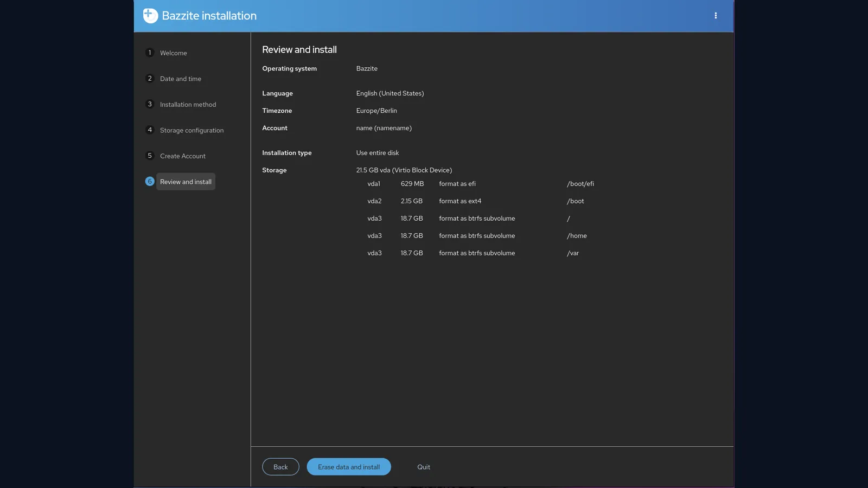Select the Review and install step
Screen dimensions: 868x488
186,182
